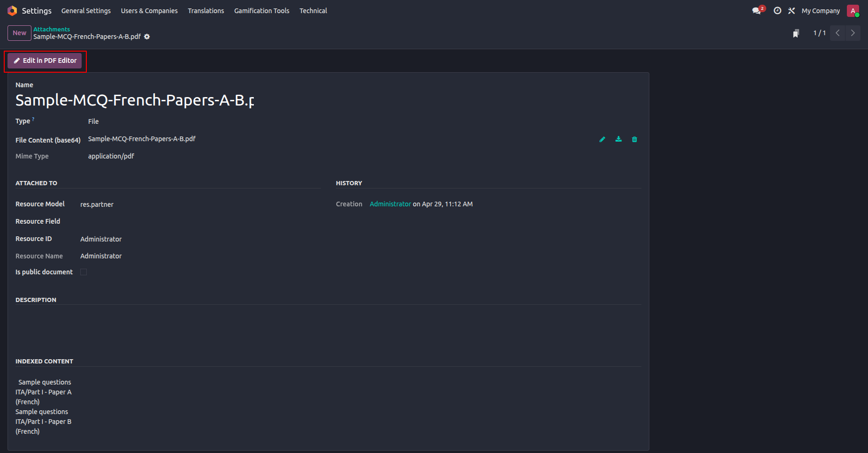
Task: Click the Odoo Settings app logo
Action: (x=12, y=10)
